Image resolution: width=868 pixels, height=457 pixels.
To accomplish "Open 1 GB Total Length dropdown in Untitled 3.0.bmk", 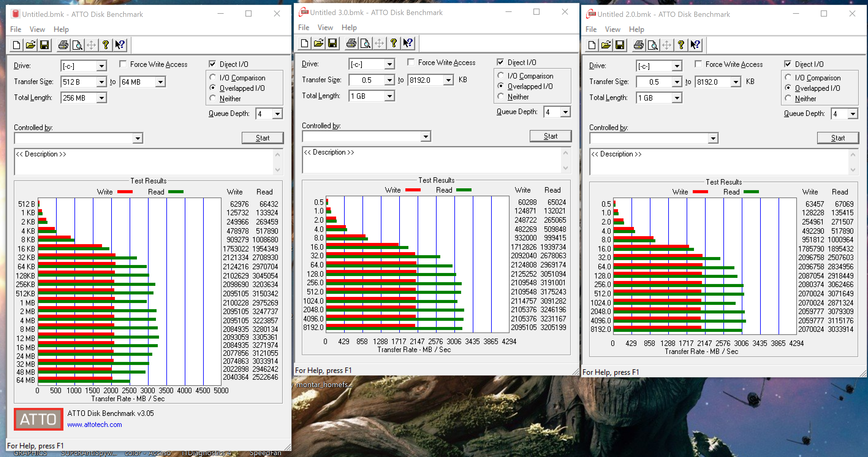I will (389, 96).
